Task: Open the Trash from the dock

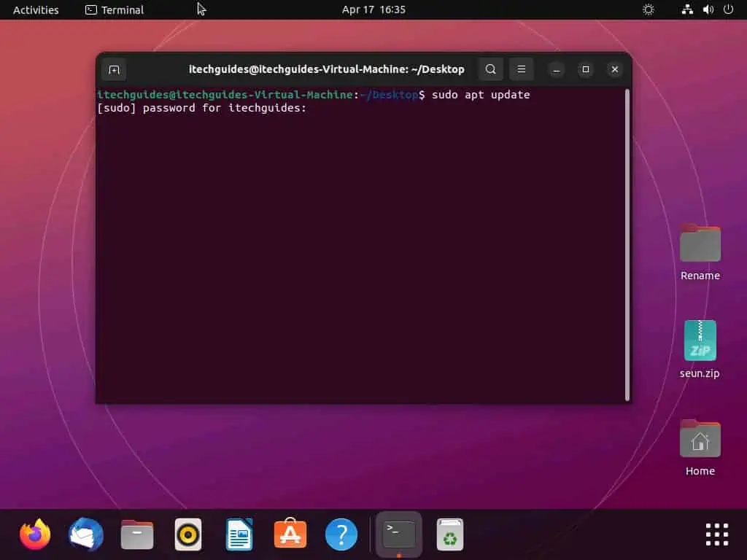Action: 450,534
